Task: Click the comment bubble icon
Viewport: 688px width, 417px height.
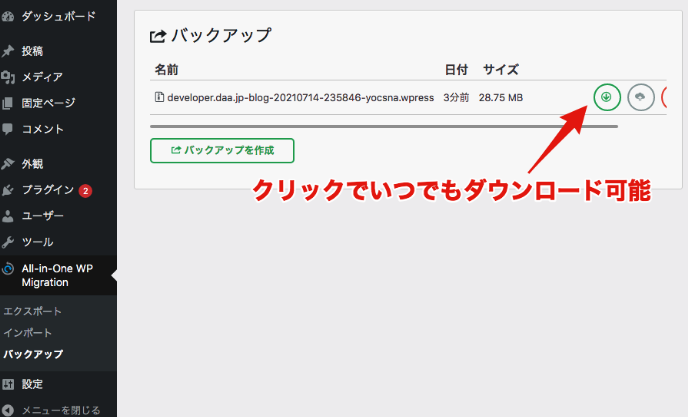Action: coord(8,129)
